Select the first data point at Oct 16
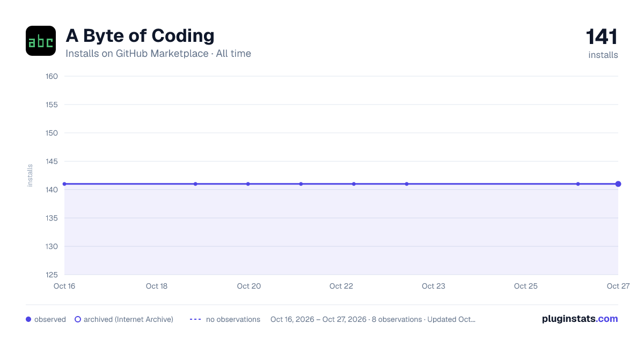 (64, 184)
